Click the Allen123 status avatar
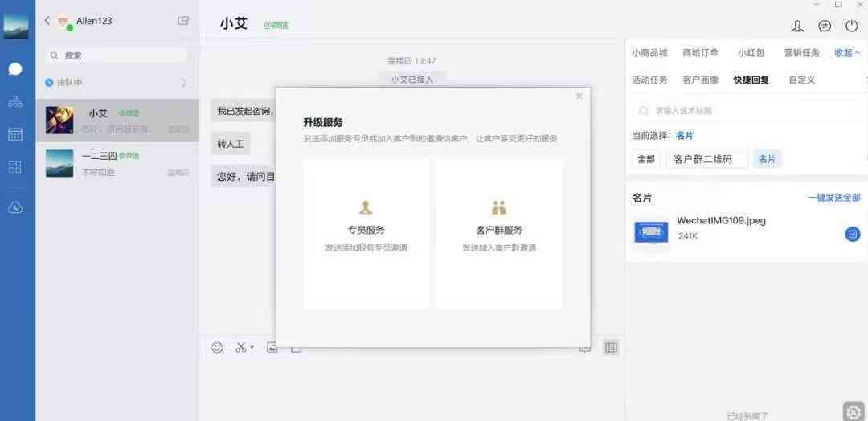The height and width of the screenshot is (421, 868). click(x=65, y=22)
